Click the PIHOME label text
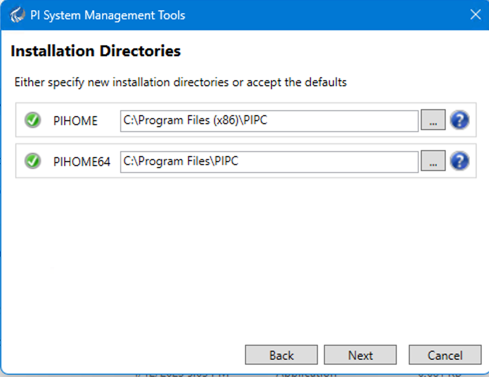The image size is (489, 377). coord(75,121)
